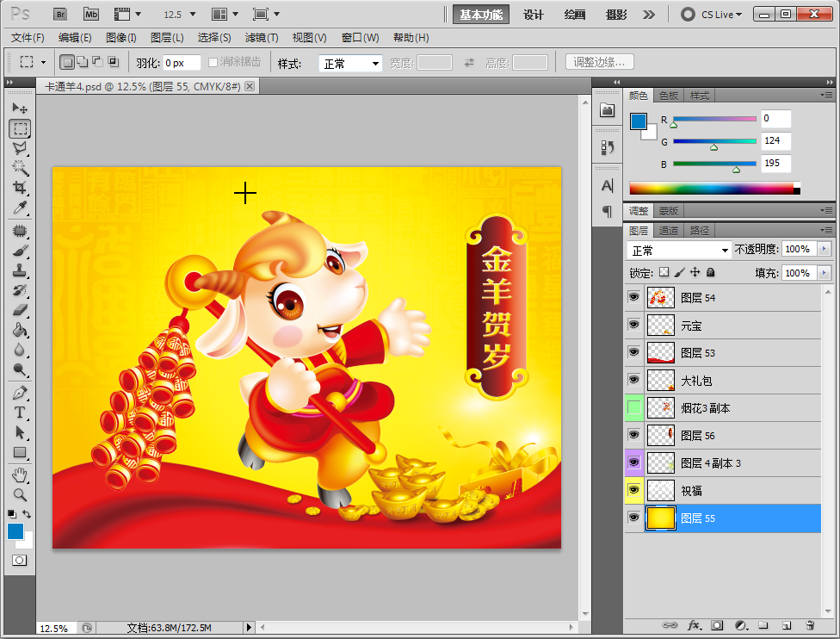
Task: Expand the CS Live menu
Action: pos(712,15)
